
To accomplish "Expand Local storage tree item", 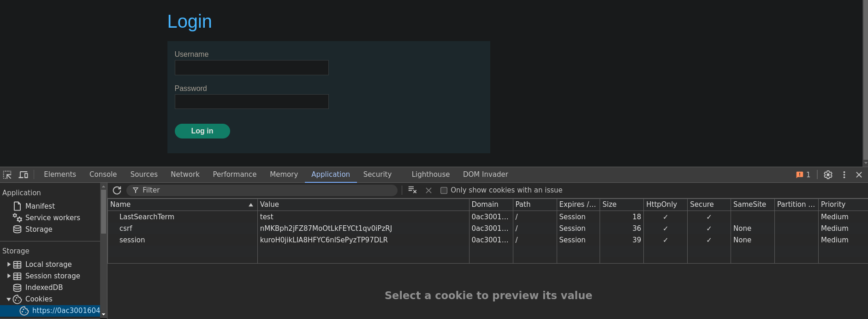I will click(x=9, y=265).
